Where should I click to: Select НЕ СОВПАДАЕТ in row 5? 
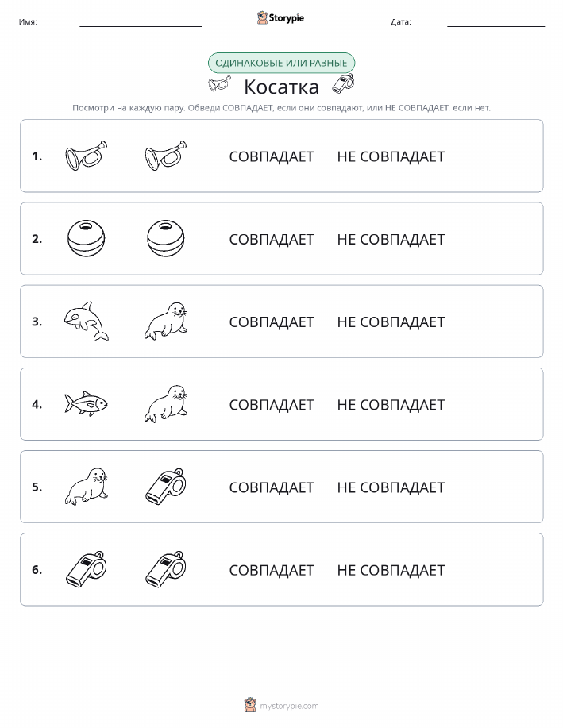[391, 487]
